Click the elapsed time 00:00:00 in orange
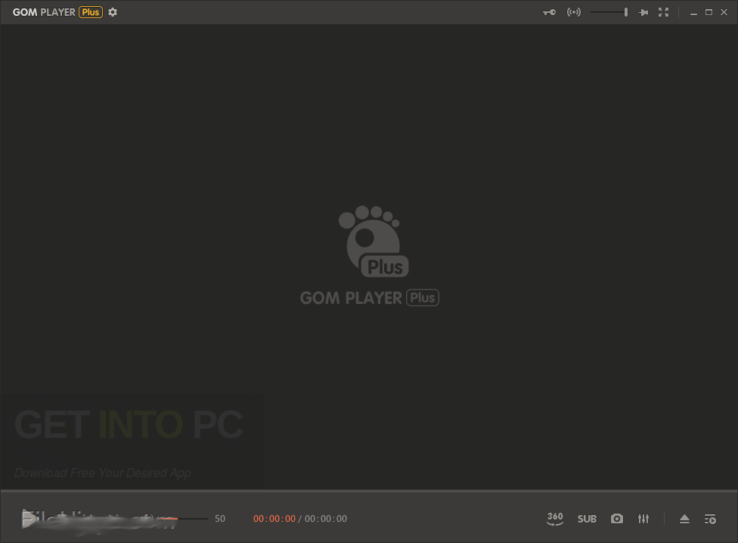 tap(274, 519)
